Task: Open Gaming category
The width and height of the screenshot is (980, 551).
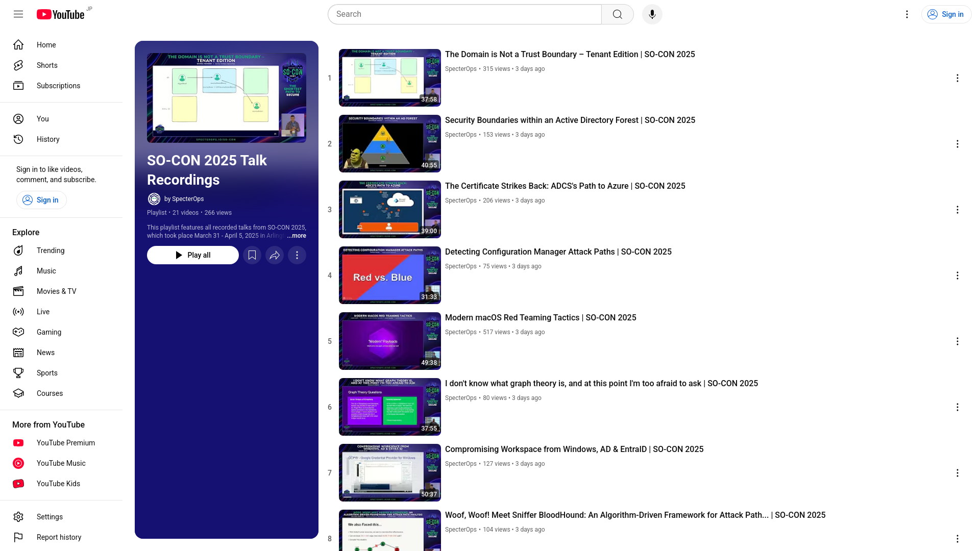Action: tap(61, 332)
